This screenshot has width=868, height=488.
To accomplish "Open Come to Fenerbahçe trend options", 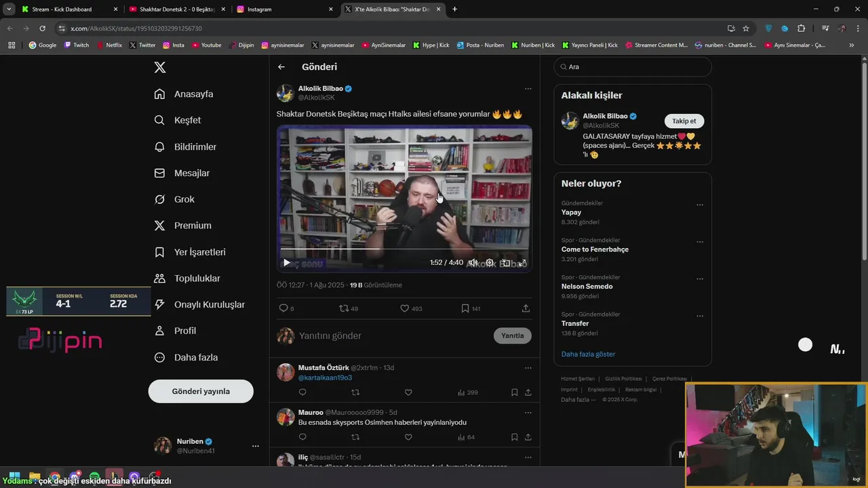I will pyautogui.click(x=700, y=242).
